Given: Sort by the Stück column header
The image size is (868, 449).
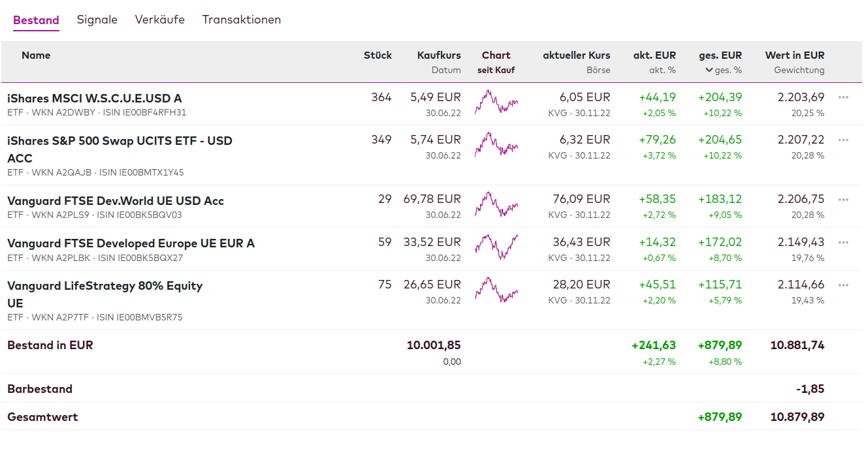Looking at the screenshot, I should click(x=378, y=55).
